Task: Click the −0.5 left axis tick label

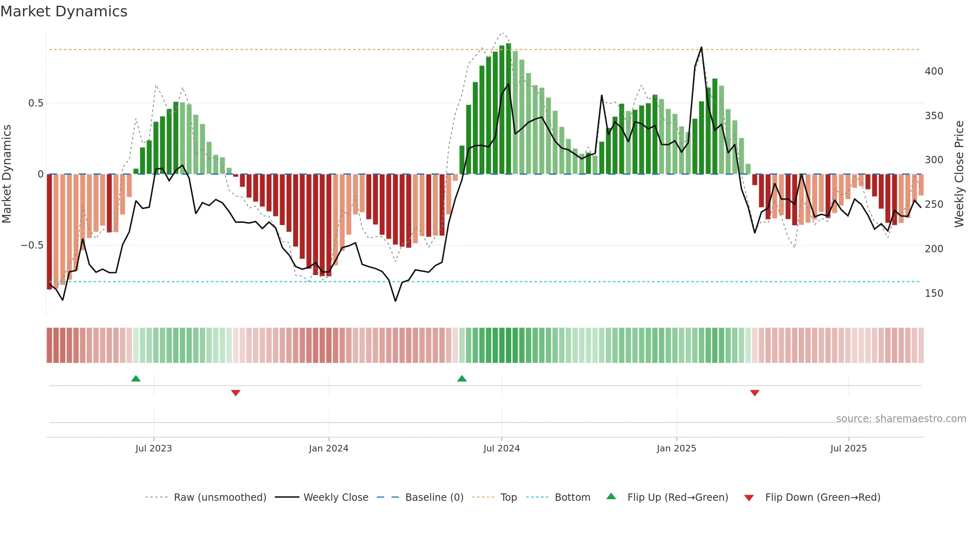Action: (32, 245)
